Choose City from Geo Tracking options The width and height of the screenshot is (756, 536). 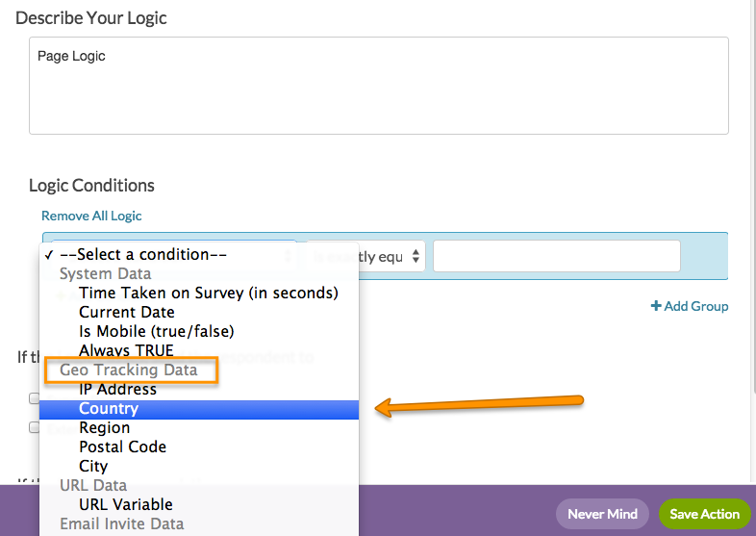93,467
